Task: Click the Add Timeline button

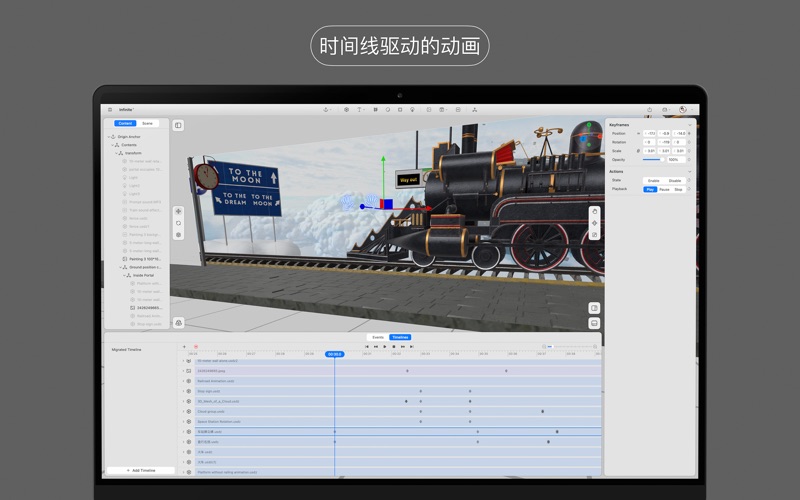Action: click(x=141, y=469)
